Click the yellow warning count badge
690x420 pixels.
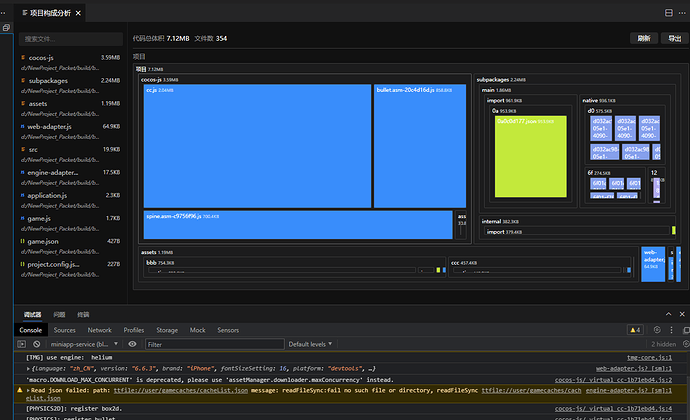(x=634, y=329)
